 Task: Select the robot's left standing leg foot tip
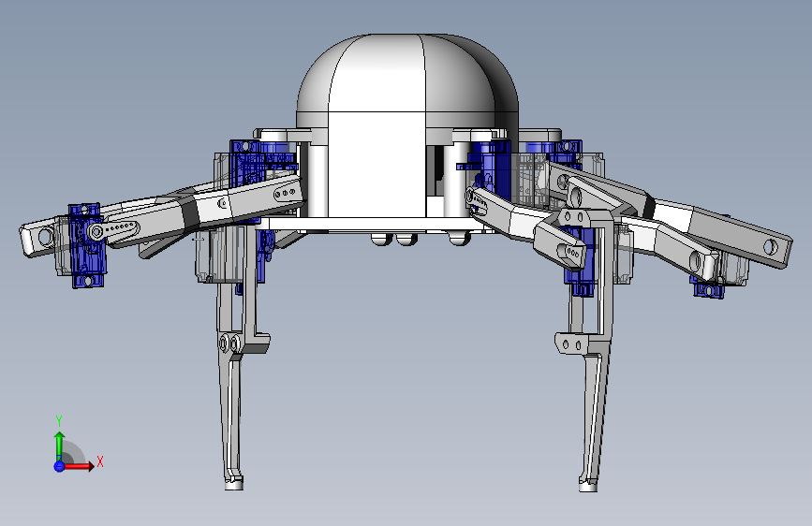(234, 484)
